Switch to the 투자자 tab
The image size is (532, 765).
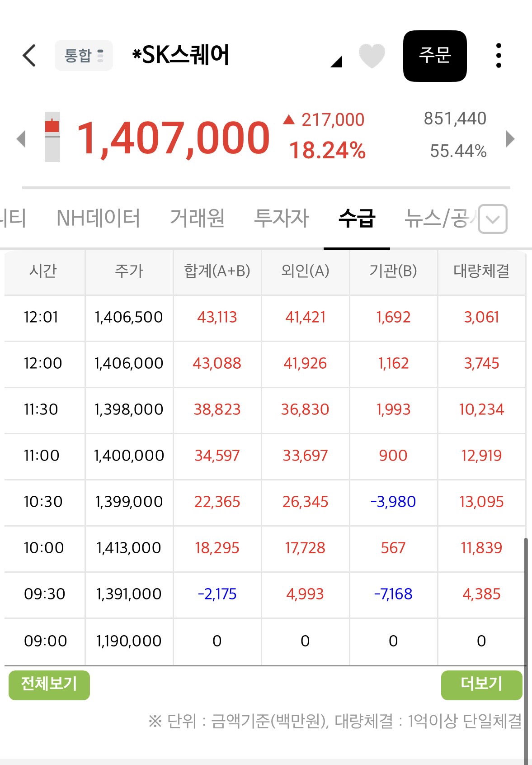(282, 218)
